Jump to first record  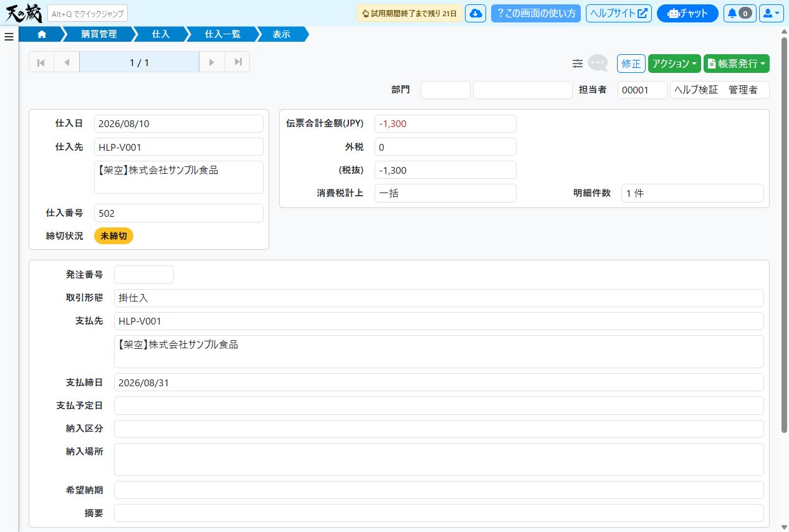click(x=41, y=62)
